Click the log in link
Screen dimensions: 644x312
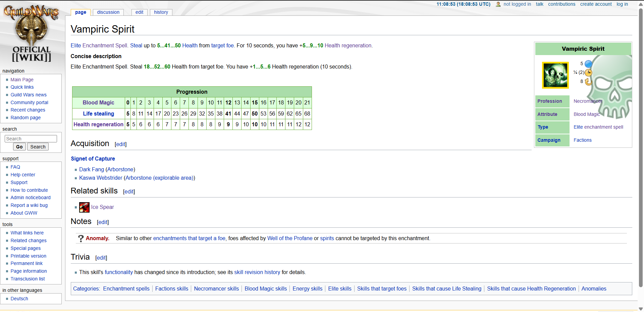point(622,4)
